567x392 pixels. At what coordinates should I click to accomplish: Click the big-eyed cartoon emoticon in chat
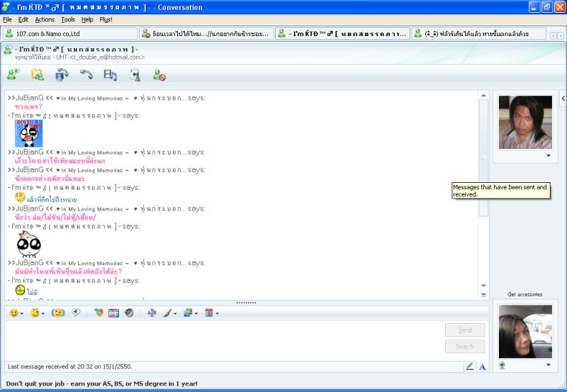(x=28, y=245)
